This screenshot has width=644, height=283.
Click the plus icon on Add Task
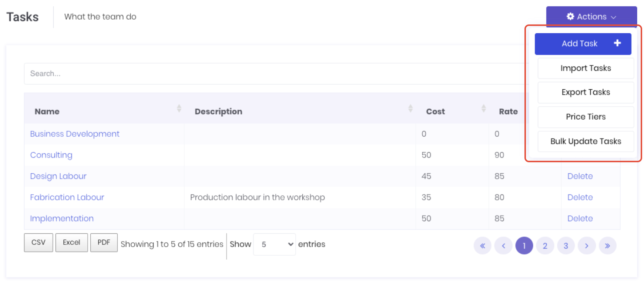tap(617, 43)
